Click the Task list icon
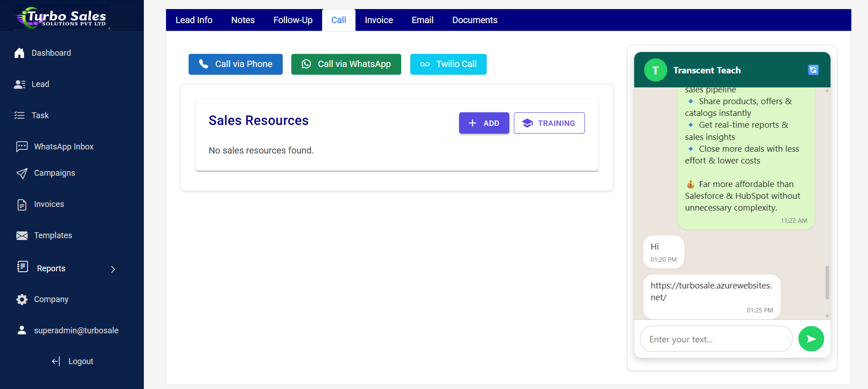868x389 pixels. coord(19,115)
